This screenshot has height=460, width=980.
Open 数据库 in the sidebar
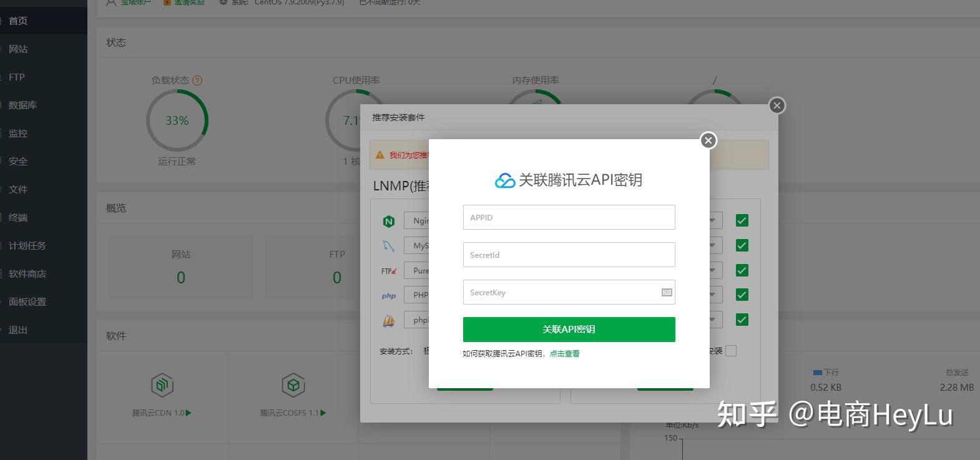click(x=44, y=105)
